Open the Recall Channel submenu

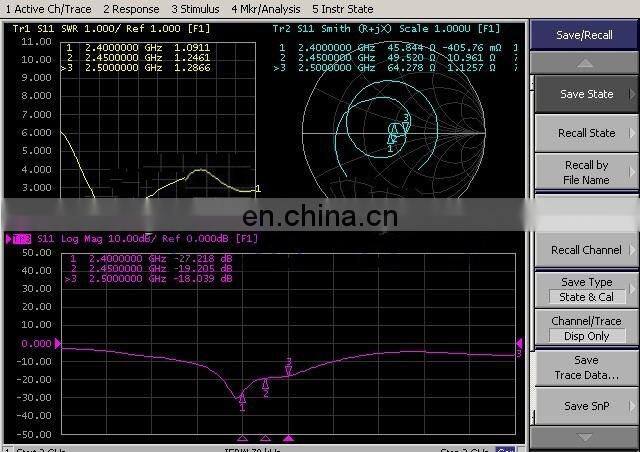click(x=586, y=250)
